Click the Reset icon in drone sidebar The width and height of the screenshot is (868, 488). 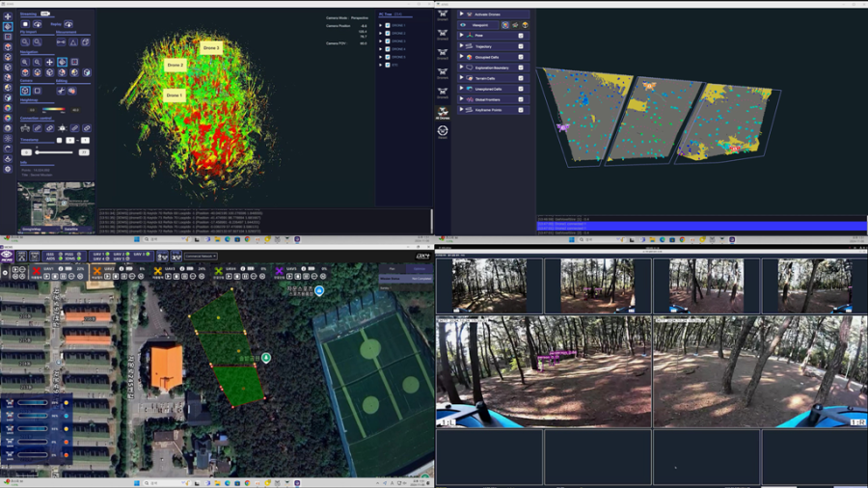pyautogui.click(x=443, y=132)
